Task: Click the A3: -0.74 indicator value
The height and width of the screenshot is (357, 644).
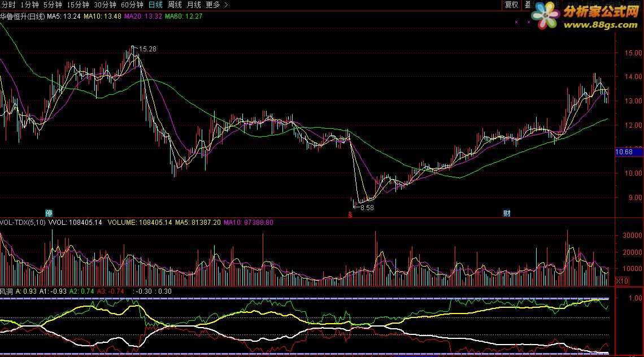Action: coord(111,291)
